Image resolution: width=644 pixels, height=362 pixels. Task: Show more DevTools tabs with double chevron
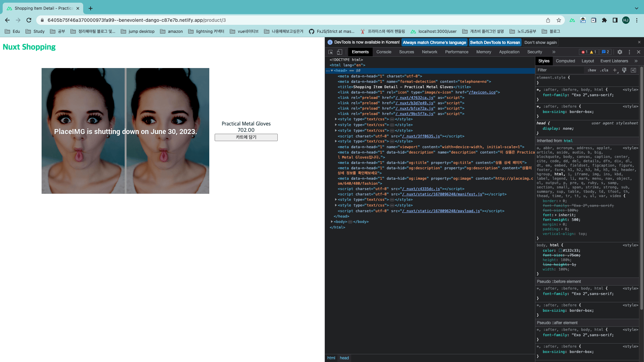[554, 52]
